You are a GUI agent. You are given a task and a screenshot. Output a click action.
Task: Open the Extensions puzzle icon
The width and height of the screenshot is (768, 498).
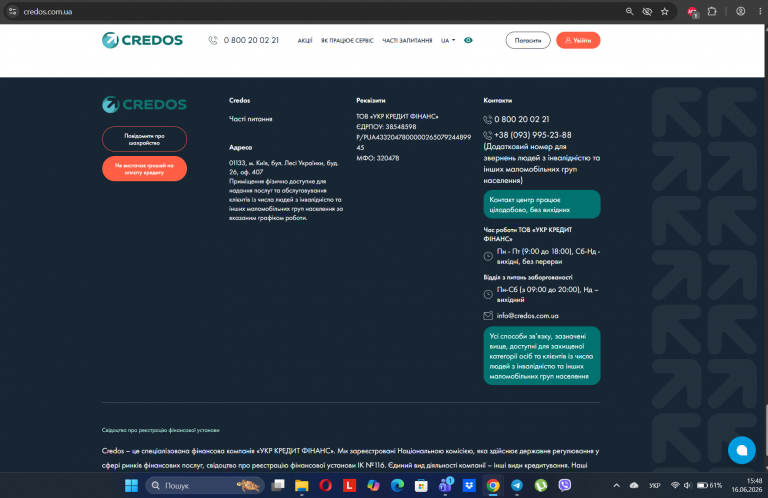click(712, 11)
